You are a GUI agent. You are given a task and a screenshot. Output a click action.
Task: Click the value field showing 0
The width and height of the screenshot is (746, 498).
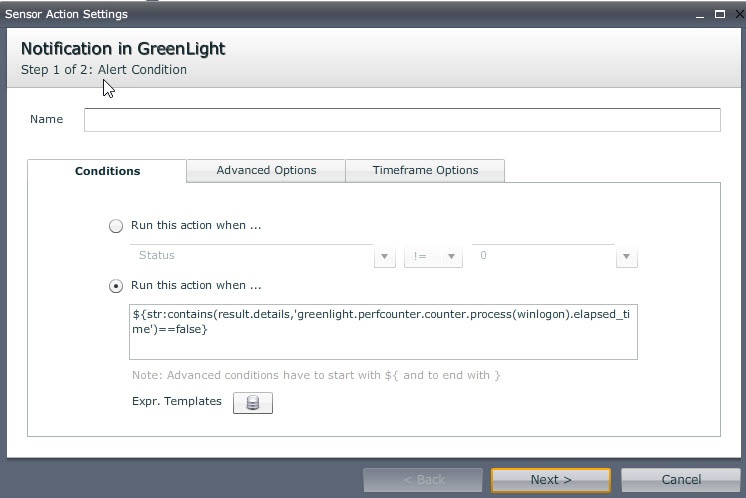[x=543, y=256]
